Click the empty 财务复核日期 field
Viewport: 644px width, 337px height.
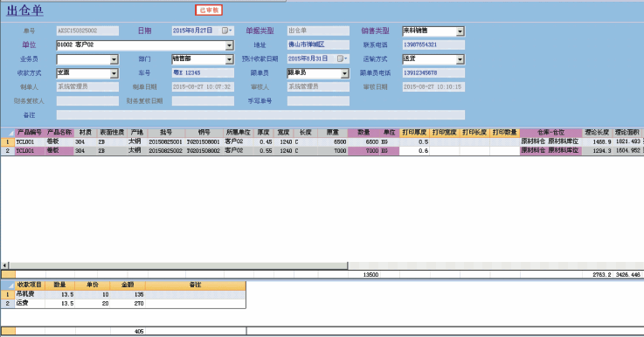click(203, 101)
